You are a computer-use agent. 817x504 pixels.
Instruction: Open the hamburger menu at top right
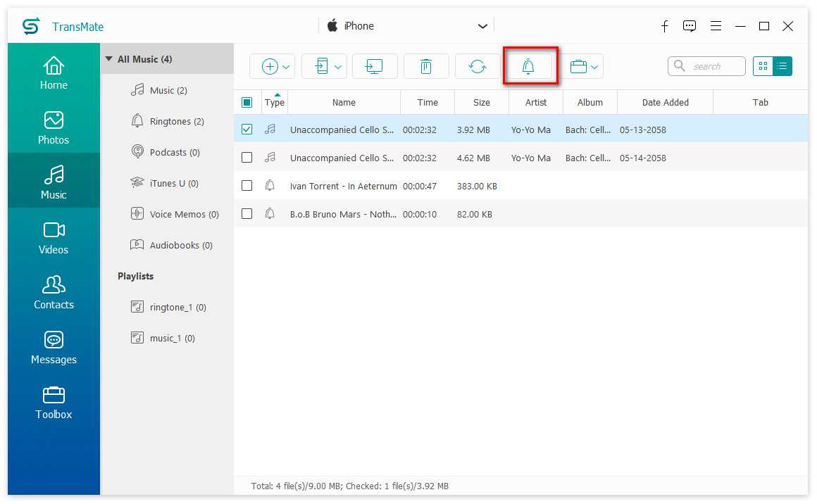(716, 25)
